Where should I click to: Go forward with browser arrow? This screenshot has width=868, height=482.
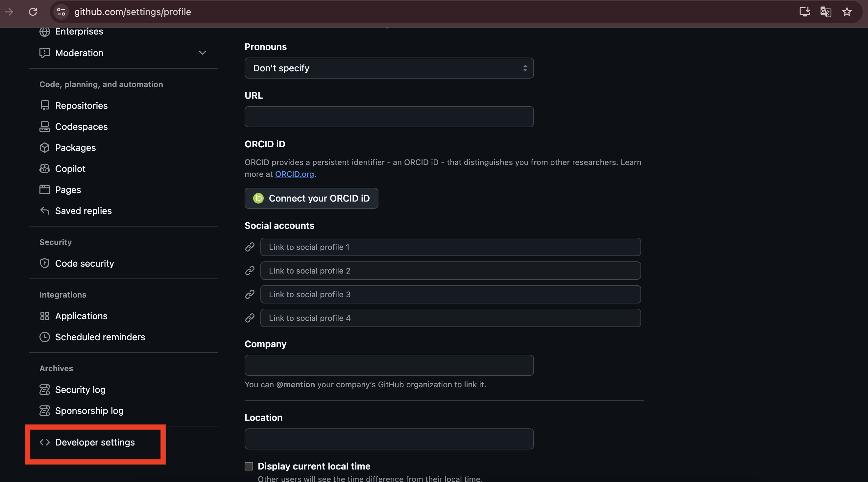pos(9,12)
